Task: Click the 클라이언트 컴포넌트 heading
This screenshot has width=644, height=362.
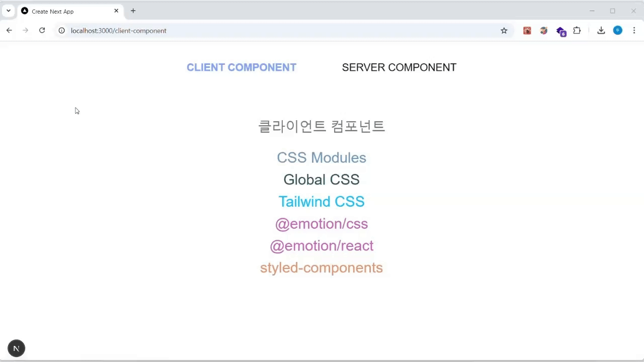Action: [321, 126]
